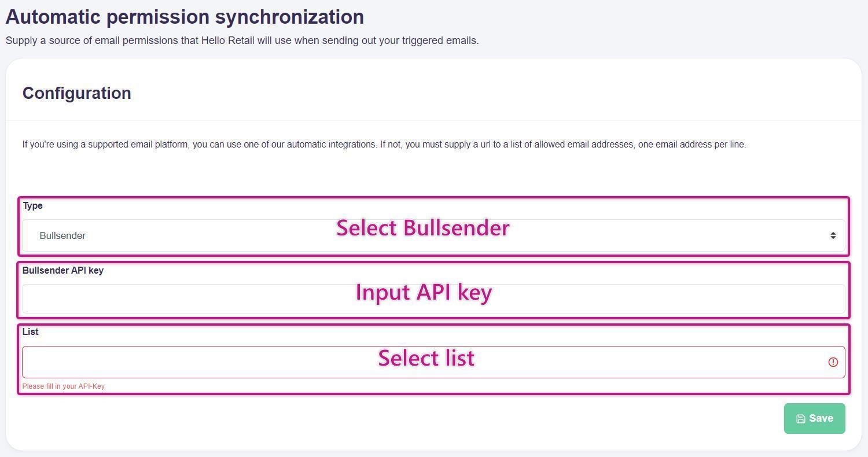Image resolution: width=868 pixels, height=457 pixels.
Task: Click the Save button
Action: [814, 418]
